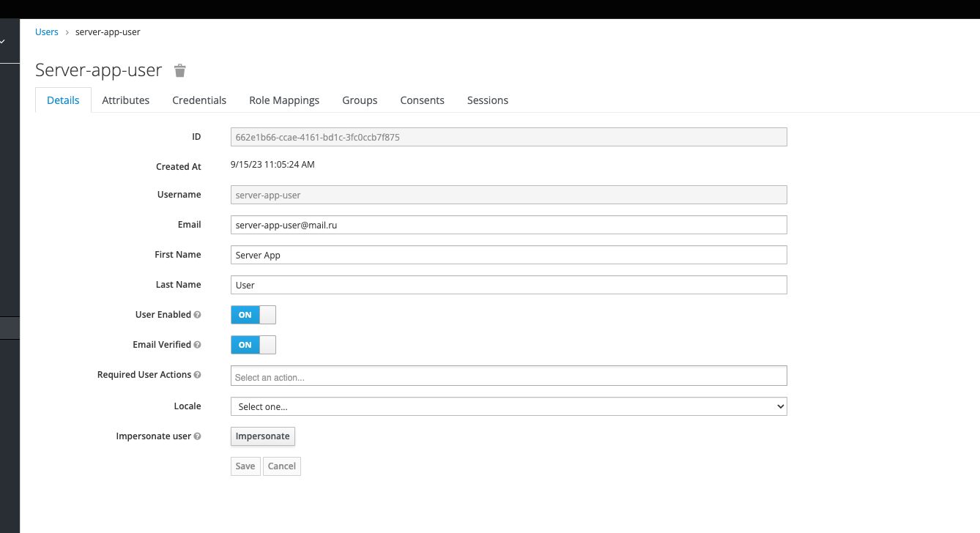Click help icon beside Impersonate user
Viewport: 980px width, 533px height.
[197, 436]
